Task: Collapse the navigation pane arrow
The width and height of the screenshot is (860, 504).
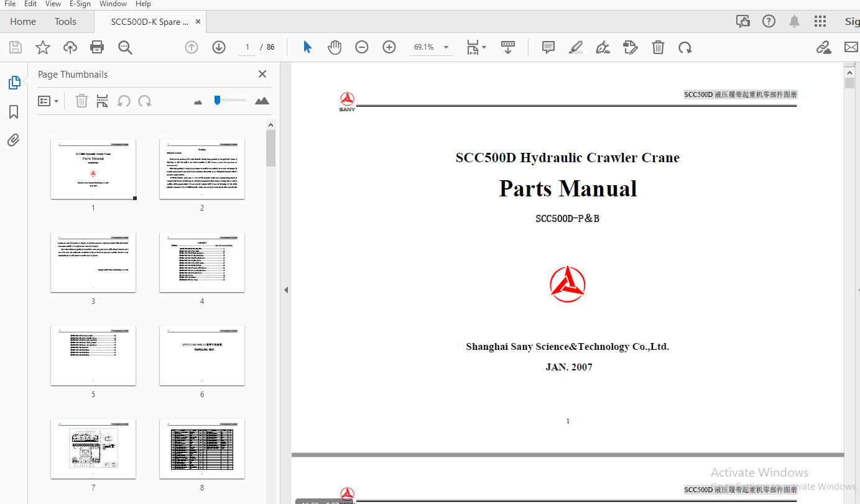Action: pos(286,290)
